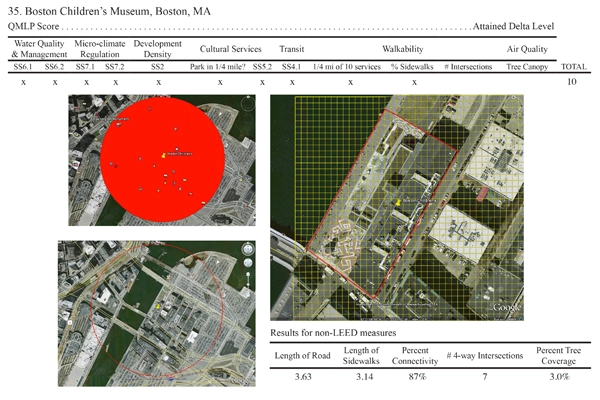
Task: Click the Google Earth zoom slider
Action: coord(248,282)
